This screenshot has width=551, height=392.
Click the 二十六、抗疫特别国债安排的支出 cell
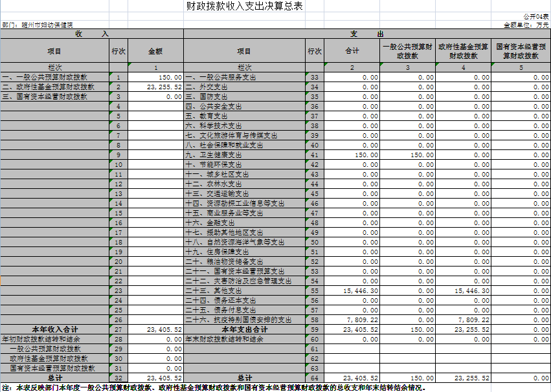click(238, 320)
